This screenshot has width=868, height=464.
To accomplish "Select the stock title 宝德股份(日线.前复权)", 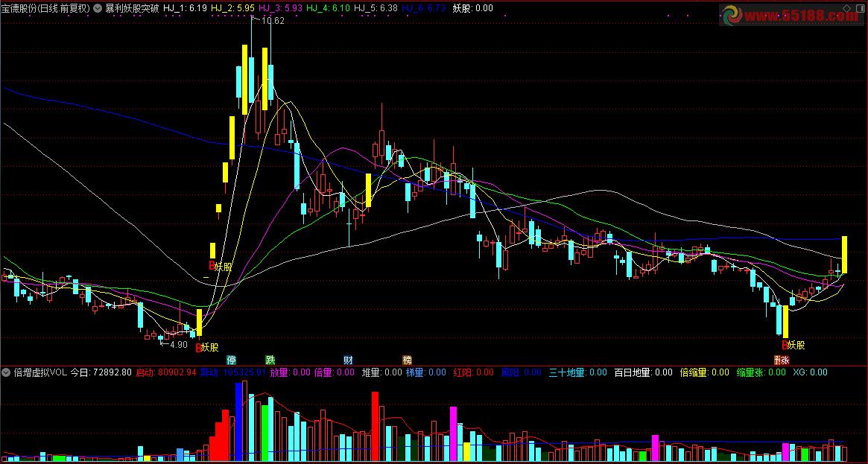I will point(45,8).
